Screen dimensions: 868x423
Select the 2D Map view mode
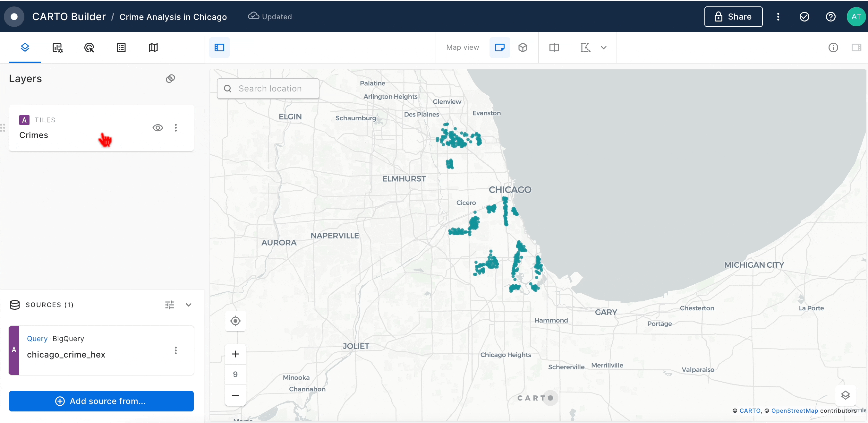click(499, 47)
